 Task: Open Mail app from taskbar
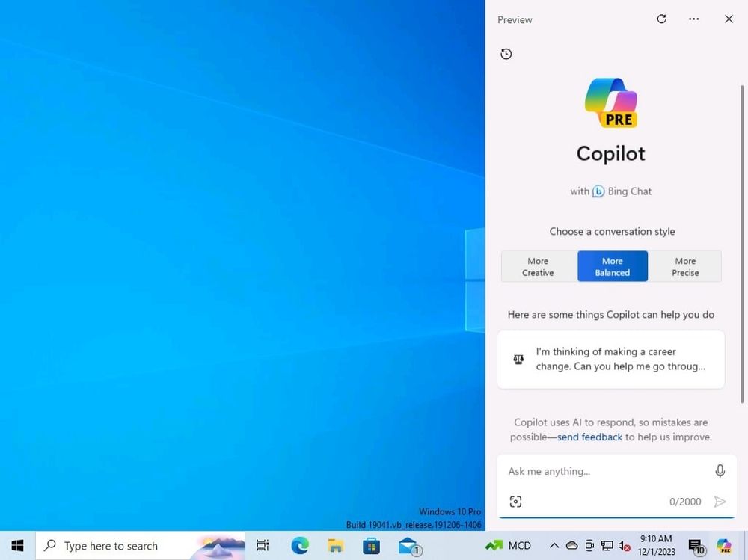pos(409,546)
